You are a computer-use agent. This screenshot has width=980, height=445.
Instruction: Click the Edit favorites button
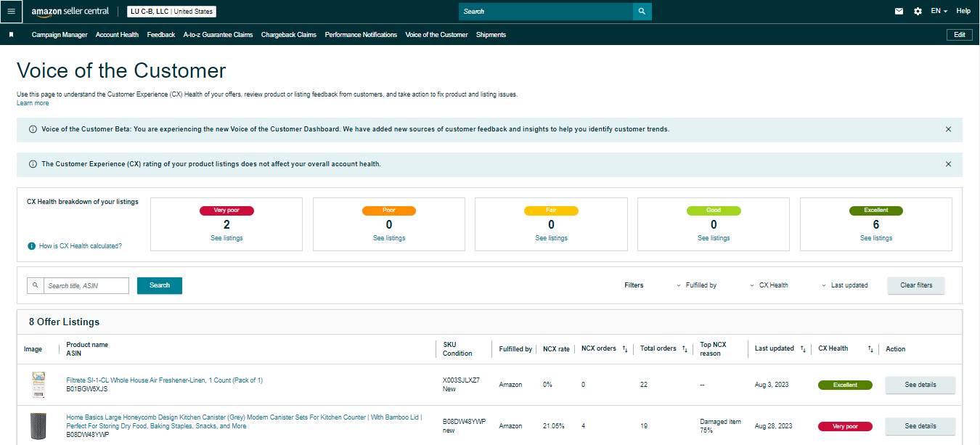point(960,35)
